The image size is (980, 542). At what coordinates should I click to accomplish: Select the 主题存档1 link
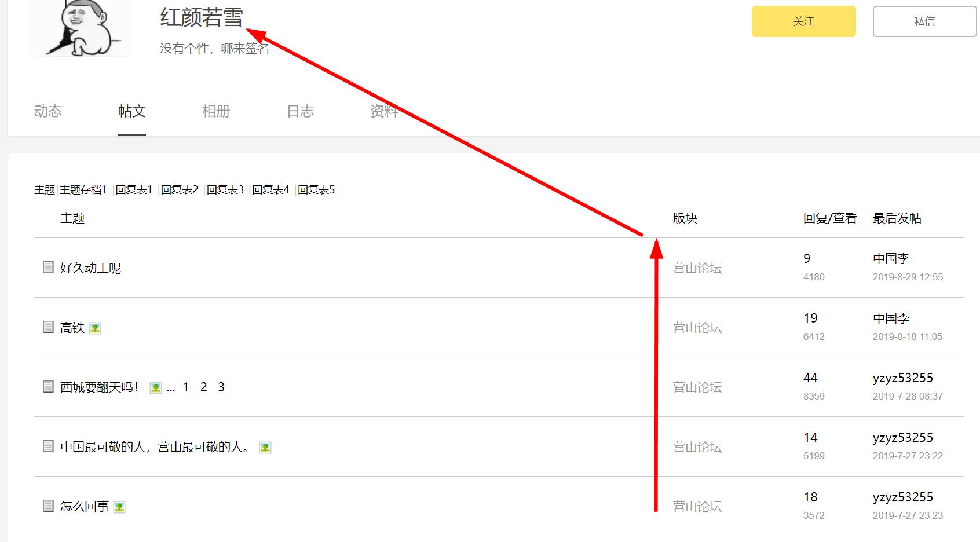[83, 190]
